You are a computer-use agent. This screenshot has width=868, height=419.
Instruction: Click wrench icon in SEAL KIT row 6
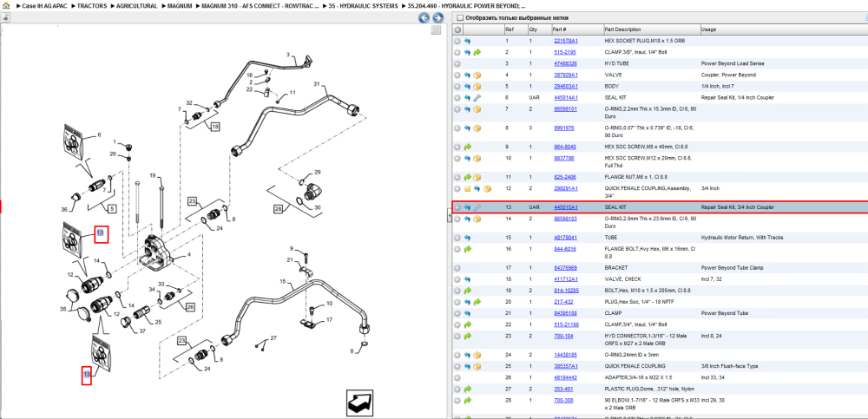tap(477, 97)
